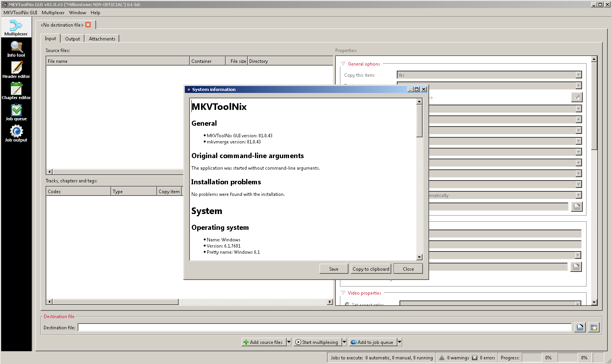
Task: Click the jobs to execute status text
Action: [382, 357]
